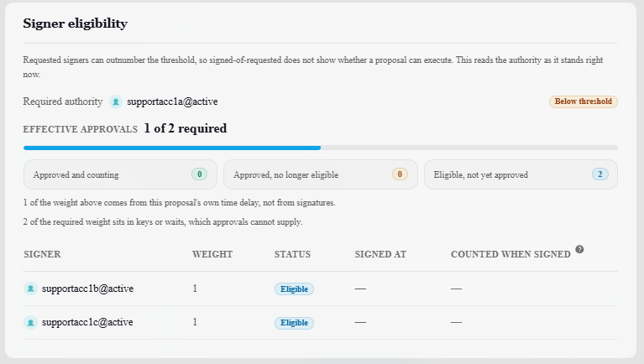The height and width of the screenshot is (364, 644).
Task: Click the Signer eligibility heading
Action: 76,23
